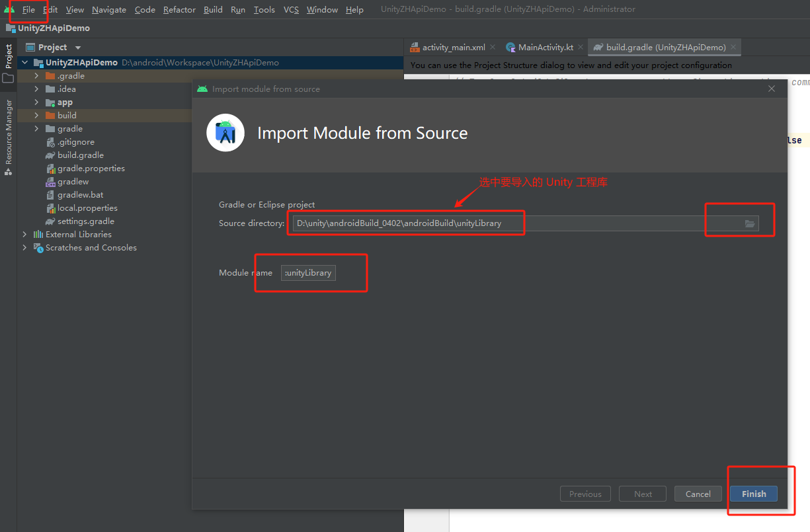Viewport: 810px width, 532px height.
Task: Click the External Libraries icon
Action: point(38,235)
